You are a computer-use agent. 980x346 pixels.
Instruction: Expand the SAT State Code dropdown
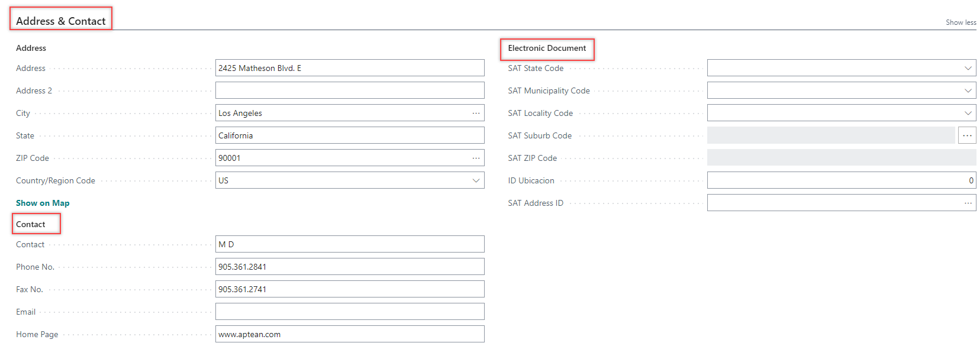point(968,68)
